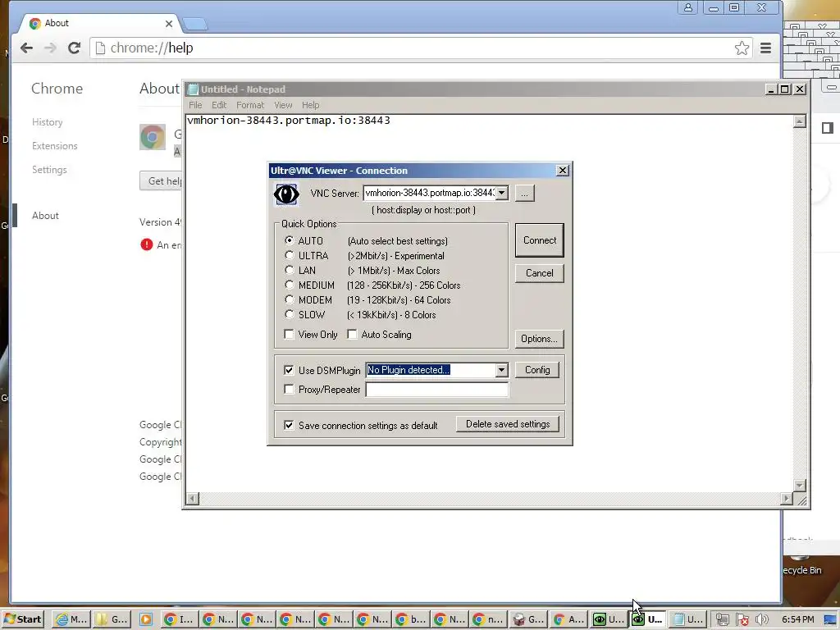Viewport: 840px width, 630px height.
Task: Open Notepad File menu
Action: click(x=195, y=105)
